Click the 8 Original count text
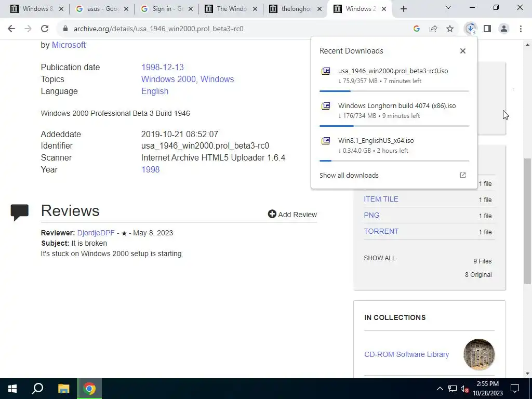The image size is (532, 399). [478, 275]
